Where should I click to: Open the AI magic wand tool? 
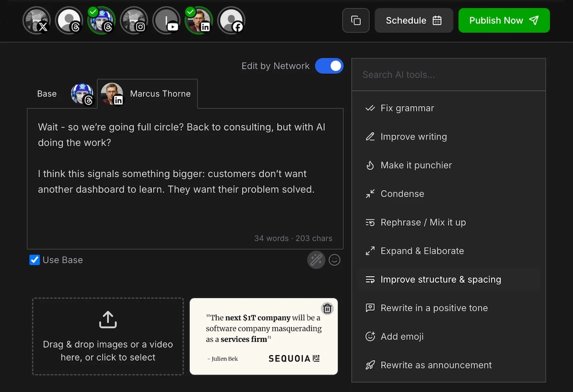(x=316, y=260)
